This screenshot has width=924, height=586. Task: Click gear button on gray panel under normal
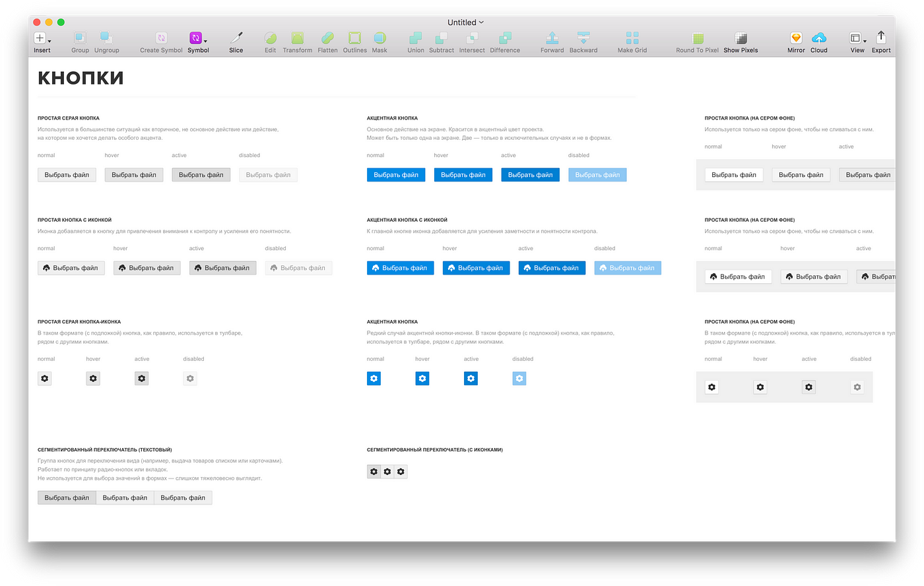[711, 387]
